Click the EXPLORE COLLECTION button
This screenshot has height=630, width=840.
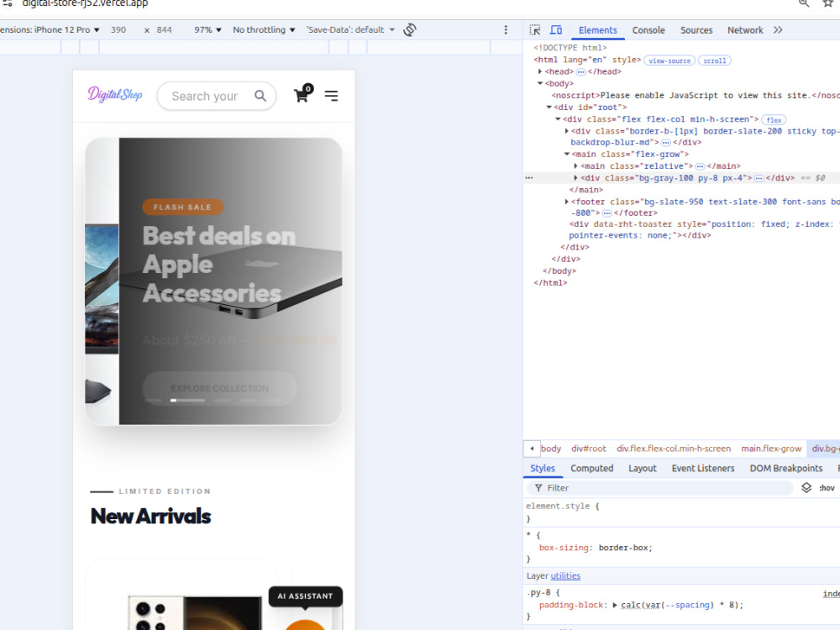click(219, 388)
